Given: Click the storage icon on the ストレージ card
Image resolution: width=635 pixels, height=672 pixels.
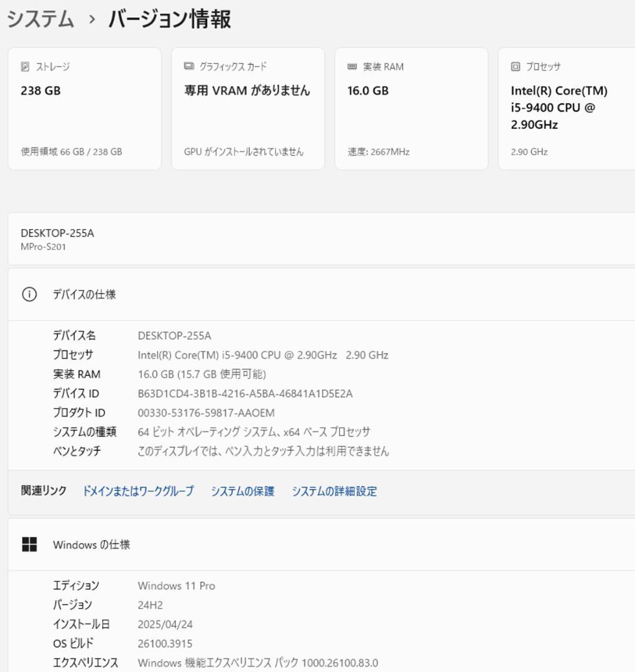Looking at the screenshot, I should pos(25,67).
